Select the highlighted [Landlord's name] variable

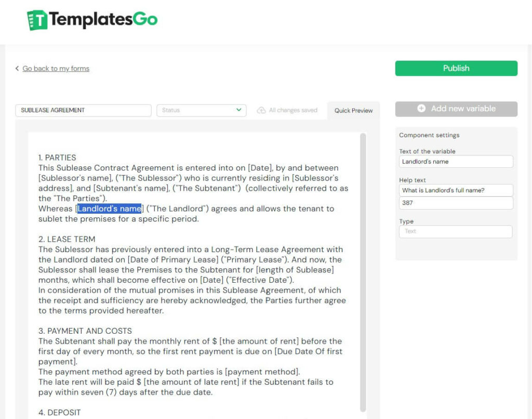click(110, 208)
